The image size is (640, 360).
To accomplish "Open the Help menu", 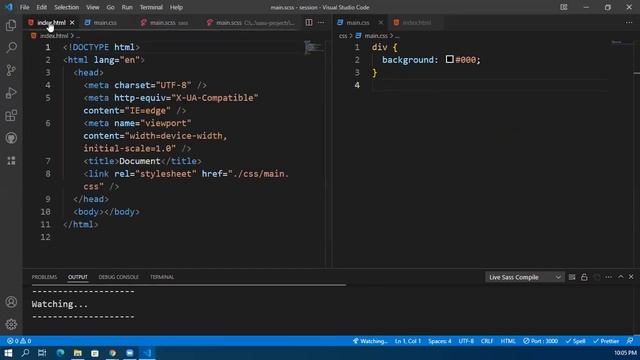I will click(176, 7).
